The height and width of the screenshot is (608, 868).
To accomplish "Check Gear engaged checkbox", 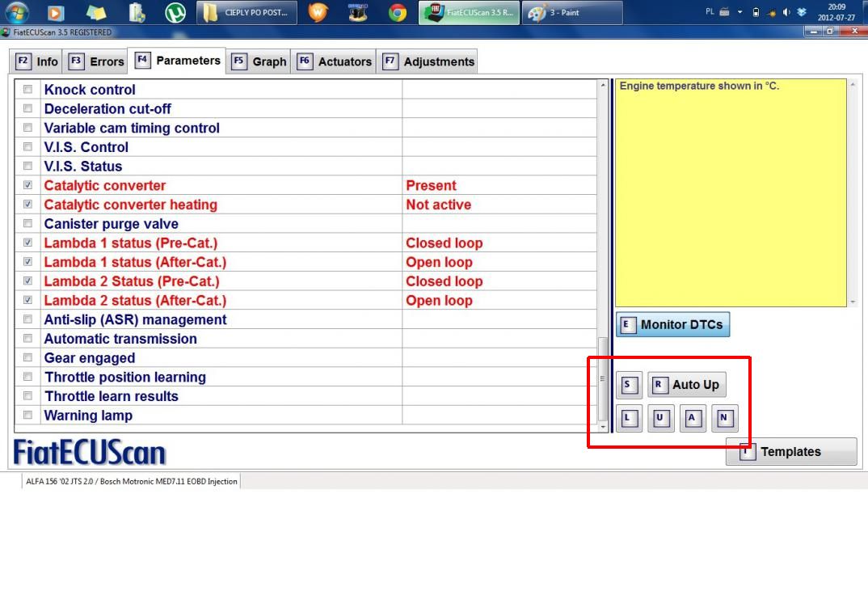I will point(27,357).
